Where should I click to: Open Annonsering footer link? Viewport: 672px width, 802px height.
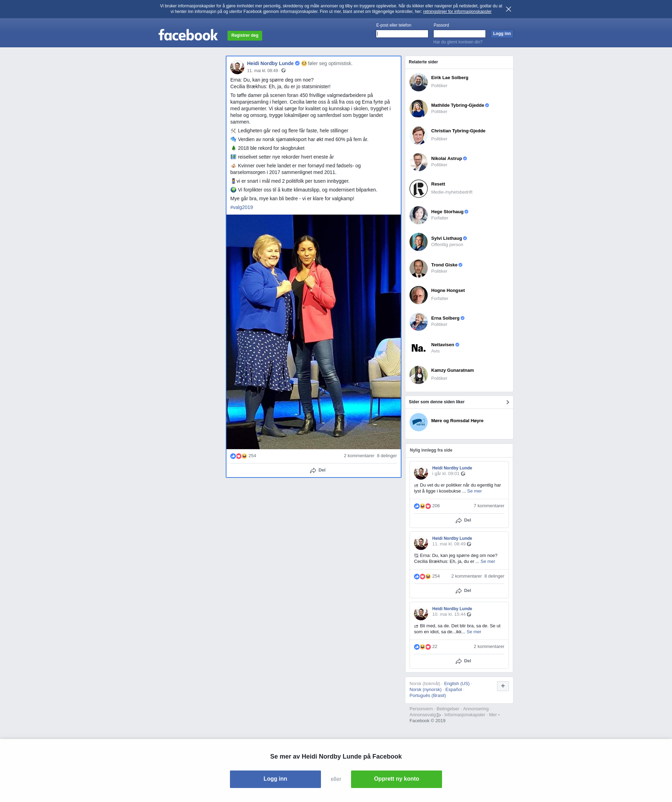tap(476, 709)
